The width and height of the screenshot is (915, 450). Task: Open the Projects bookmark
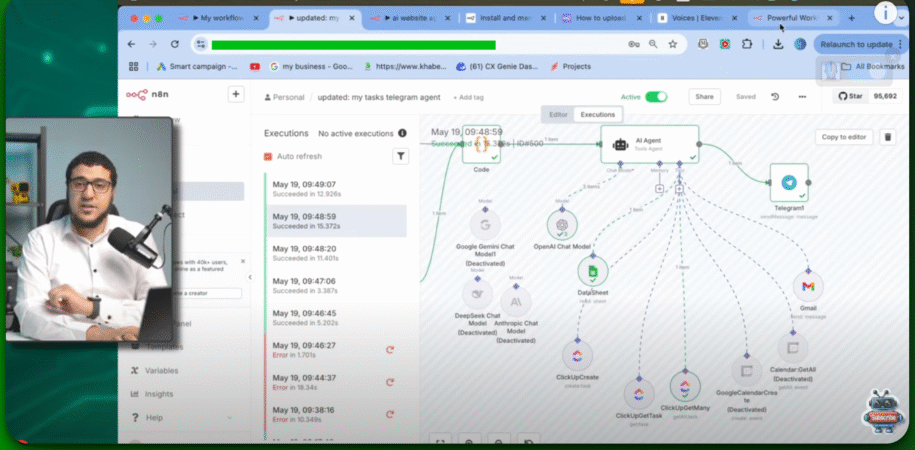(x=571, y=67)
